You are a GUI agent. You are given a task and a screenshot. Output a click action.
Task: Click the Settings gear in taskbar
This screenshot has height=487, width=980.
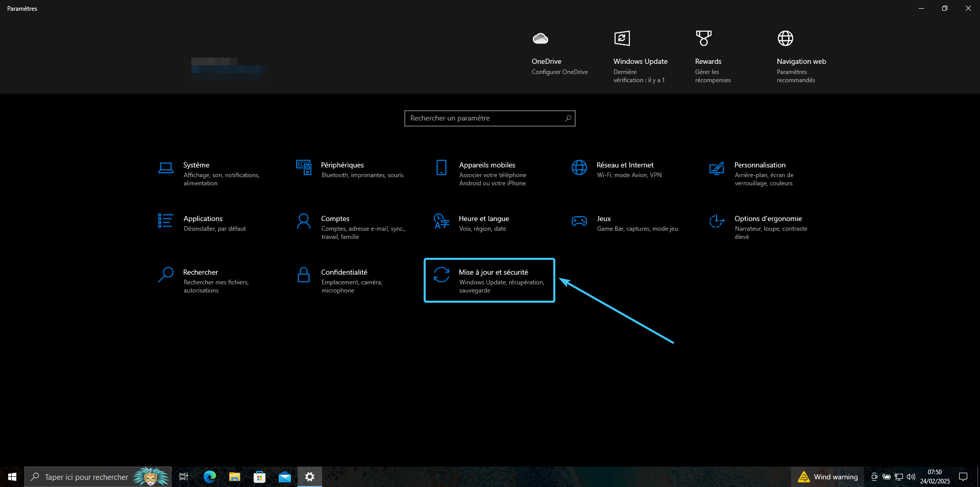(x=309, y=477)
